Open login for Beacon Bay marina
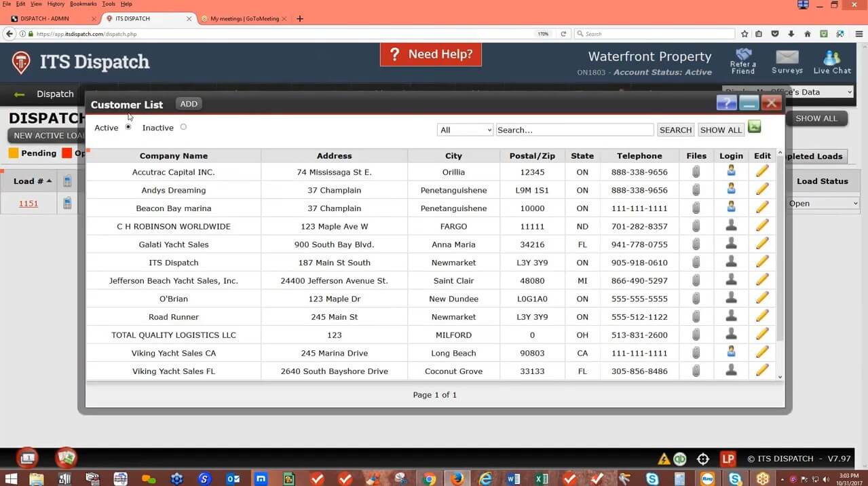 tap(731, 208)
